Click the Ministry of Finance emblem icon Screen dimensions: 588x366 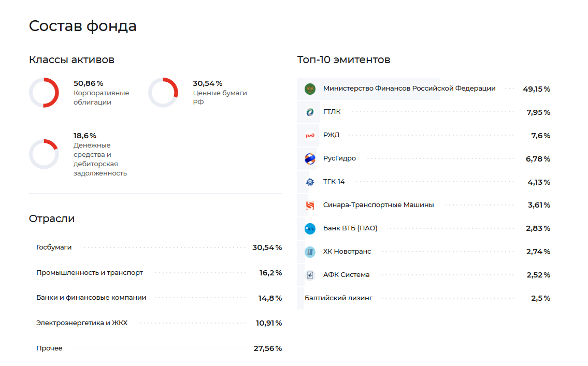(310, 89)
